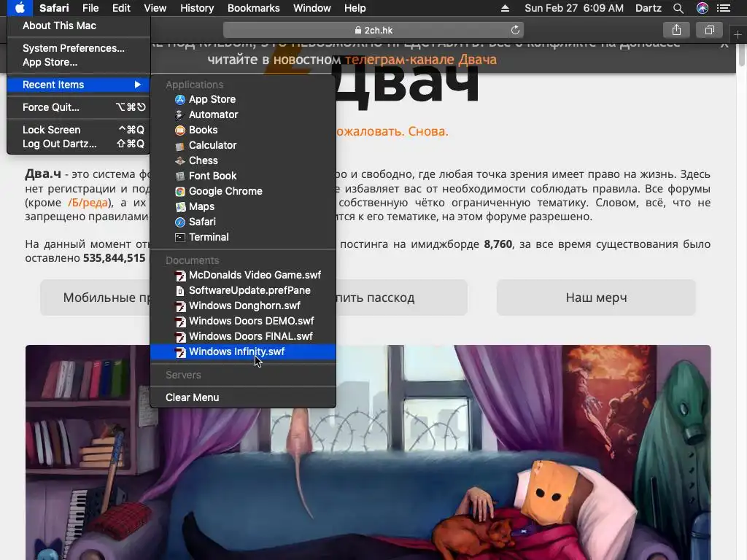This screenshot has height=560, width=747.
Task: Click the McDonalds Video Game.swf file icon
Action: [x=180, y=275]
